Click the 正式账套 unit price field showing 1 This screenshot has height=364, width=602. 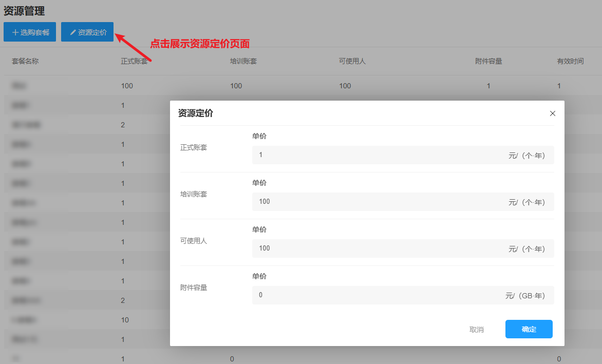(360, 155)
